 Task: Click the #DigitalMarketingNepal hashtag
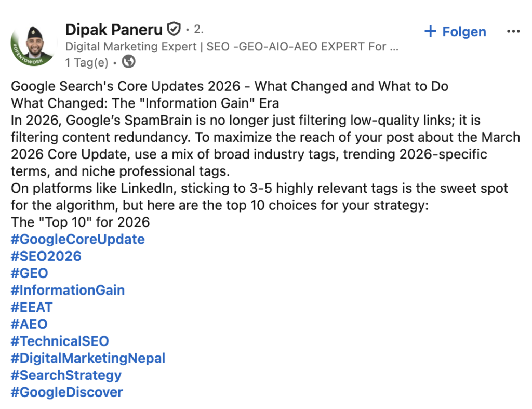88,358
